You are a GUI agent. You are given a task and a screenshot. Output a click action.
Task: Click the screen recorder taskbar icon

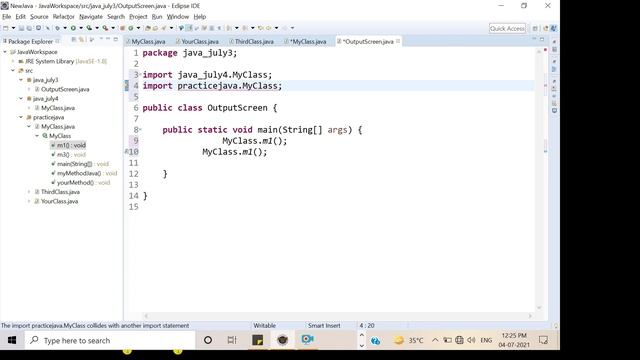coord(307,340)
